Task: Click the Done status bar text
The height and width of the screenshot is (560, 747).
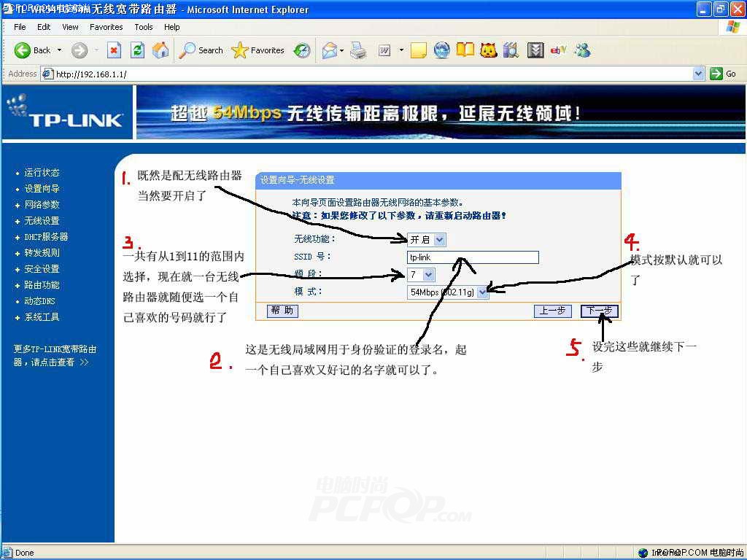Action: 24,553
